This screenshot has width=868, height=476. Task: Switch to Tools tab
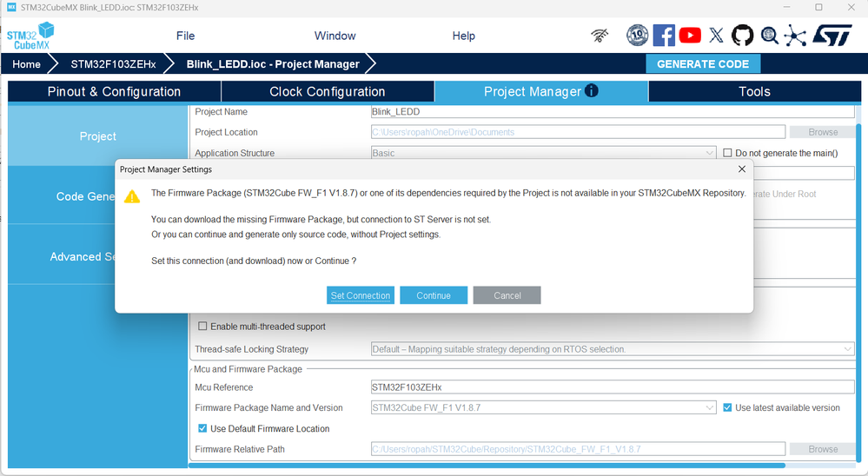tap(754, 91)
